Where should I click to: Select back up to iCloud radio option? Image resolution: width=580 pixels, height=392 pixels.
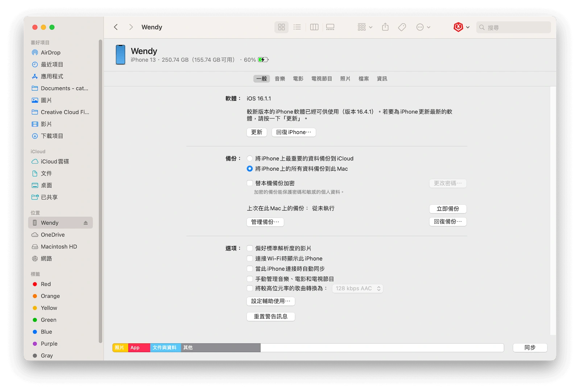pos(250,158)
